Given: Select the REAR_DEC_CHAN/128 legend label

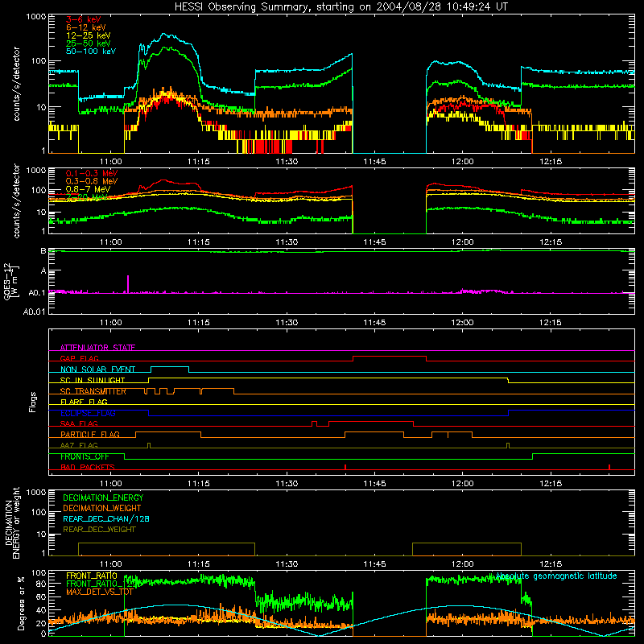Looking at the screenshot, I should tap(106, 518).
